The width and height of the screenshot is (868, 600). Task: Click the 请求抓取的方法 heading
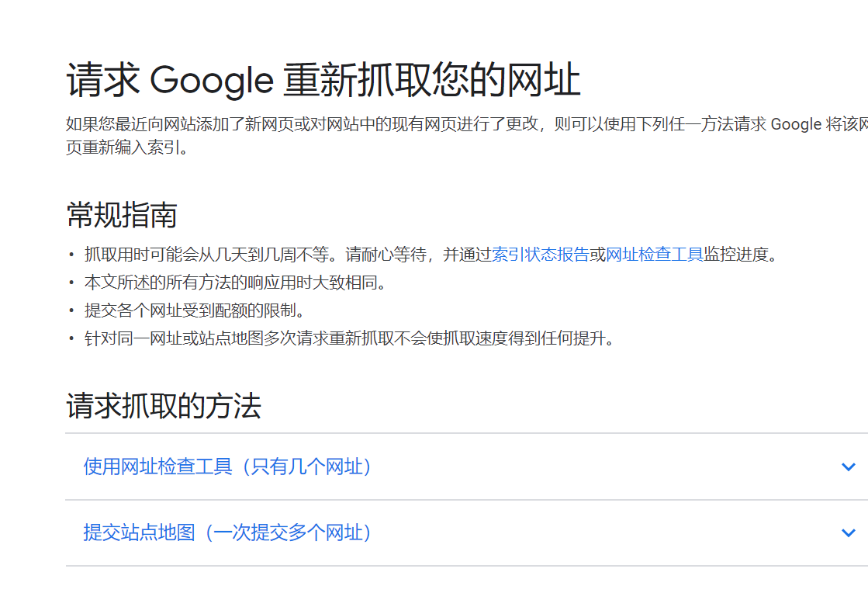pos(164,405)
